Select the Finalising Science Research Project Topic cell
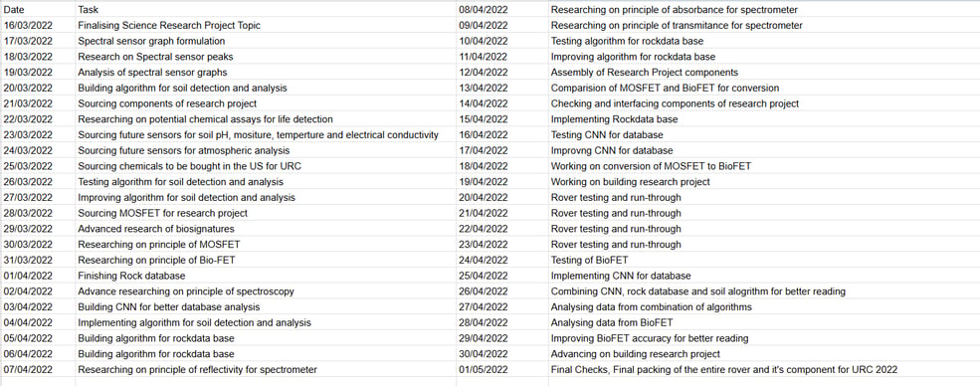The height and width of the screenshot is (386, 980). (x=266, y=25)
